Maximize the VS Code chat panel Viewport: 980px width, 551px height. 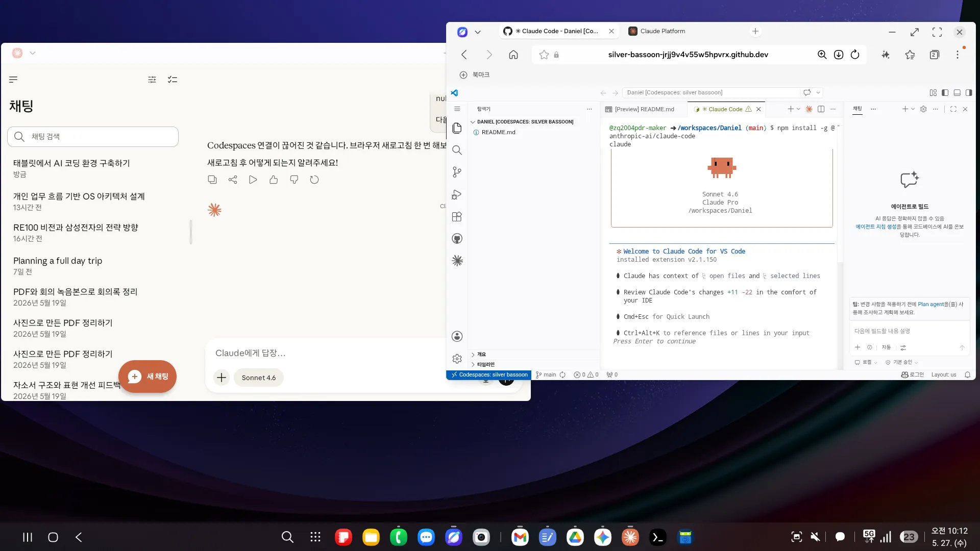point(953,109)
